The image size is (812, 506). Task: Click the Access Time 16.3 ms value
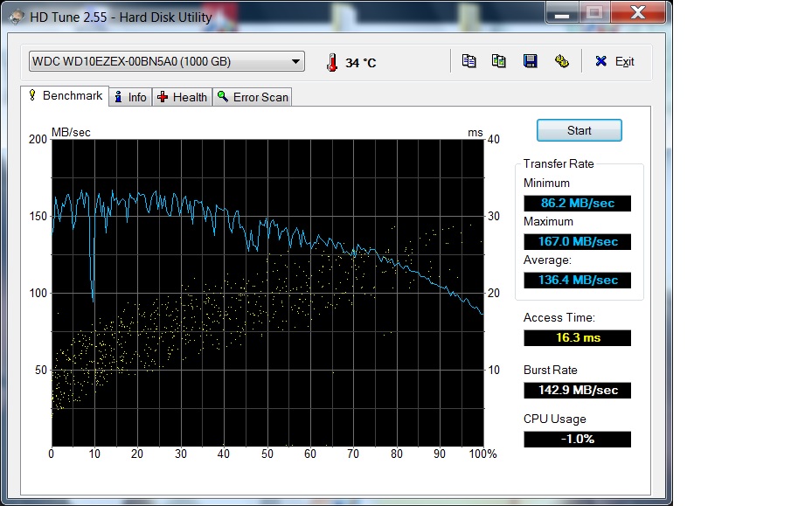coord(577,337)
